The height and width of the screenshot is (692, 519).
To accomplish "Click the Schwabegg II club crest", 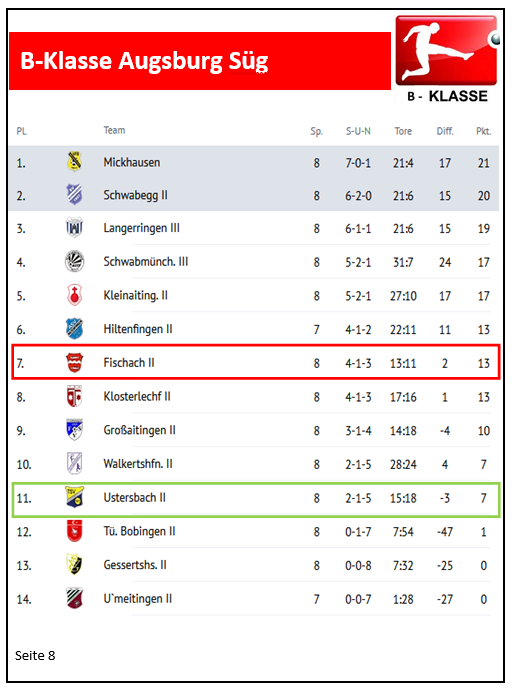I will pos(75,194).
